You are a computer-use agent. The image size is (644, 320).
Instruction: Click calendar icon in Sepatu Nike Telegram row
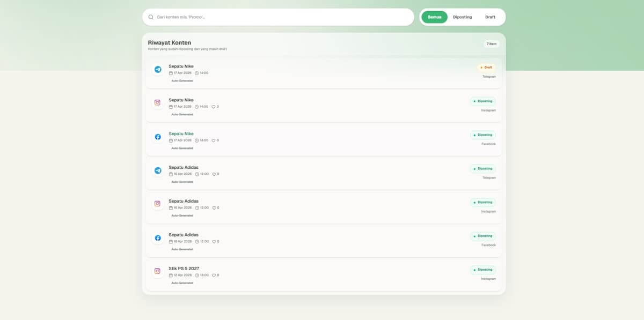click(x=171, y=73)
